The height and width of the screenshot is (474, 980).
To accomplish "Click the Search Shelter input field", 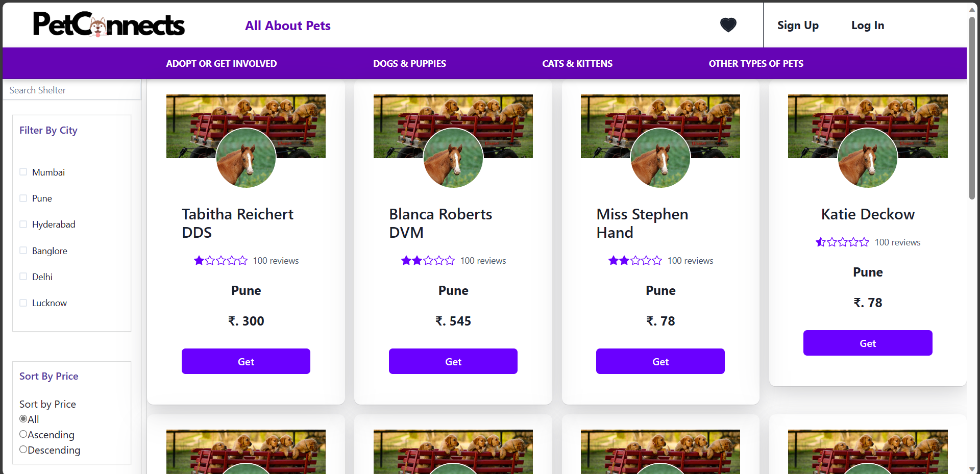I will point(71,90).
